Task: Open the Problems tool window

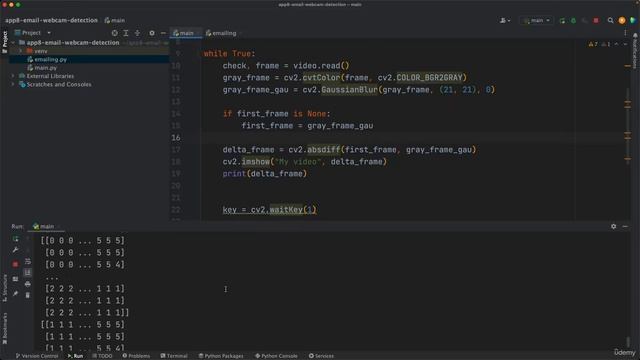Action: coord(136,356)
